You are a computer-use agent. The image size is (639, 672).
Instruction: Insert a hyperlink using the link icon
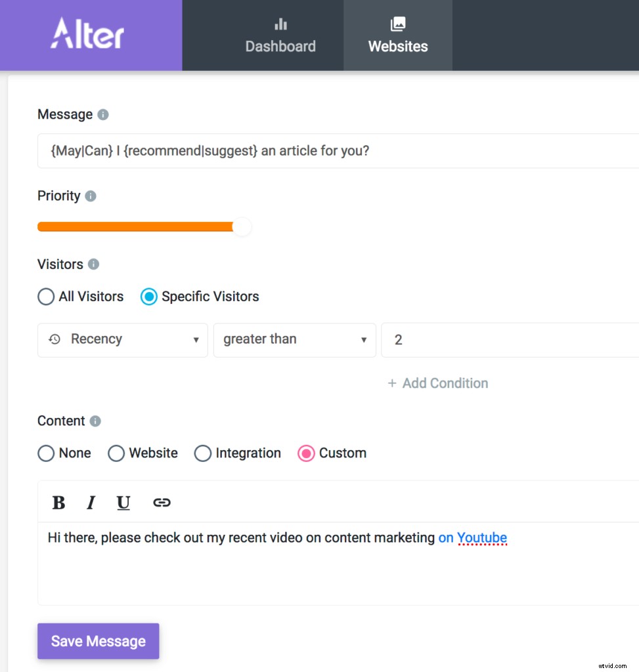[162, 502]
